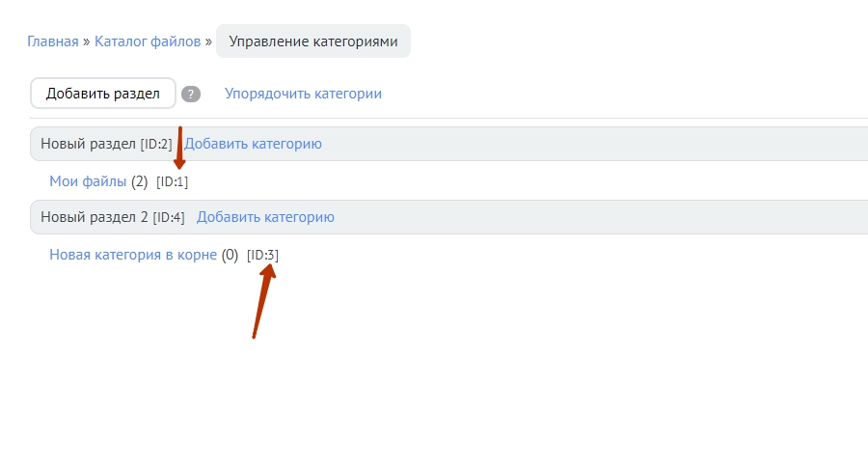Open the Каталог файлов breadcrumb link
The image size is (868, 466).
148,41
